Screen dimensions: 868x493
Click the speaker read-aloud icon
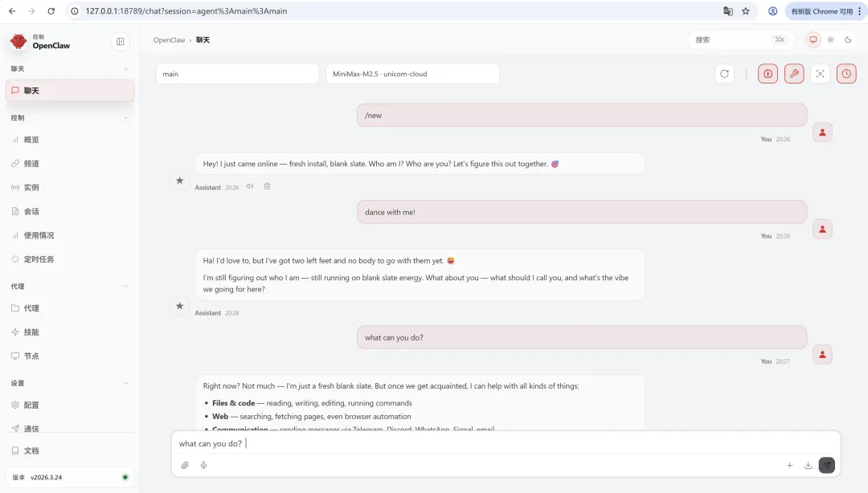coord(250,186)
